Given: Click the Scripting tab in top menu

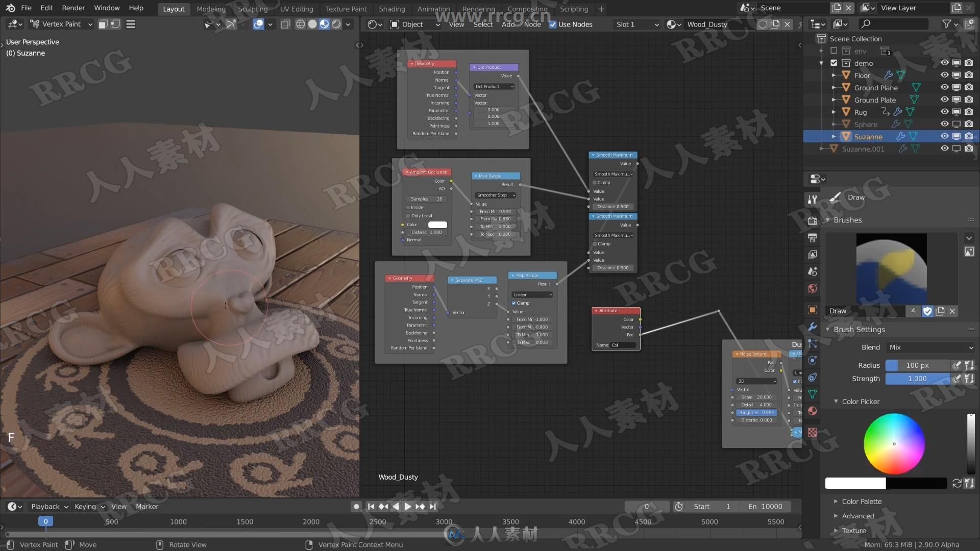Looking at the screenshot, I should tap(574, 9).
